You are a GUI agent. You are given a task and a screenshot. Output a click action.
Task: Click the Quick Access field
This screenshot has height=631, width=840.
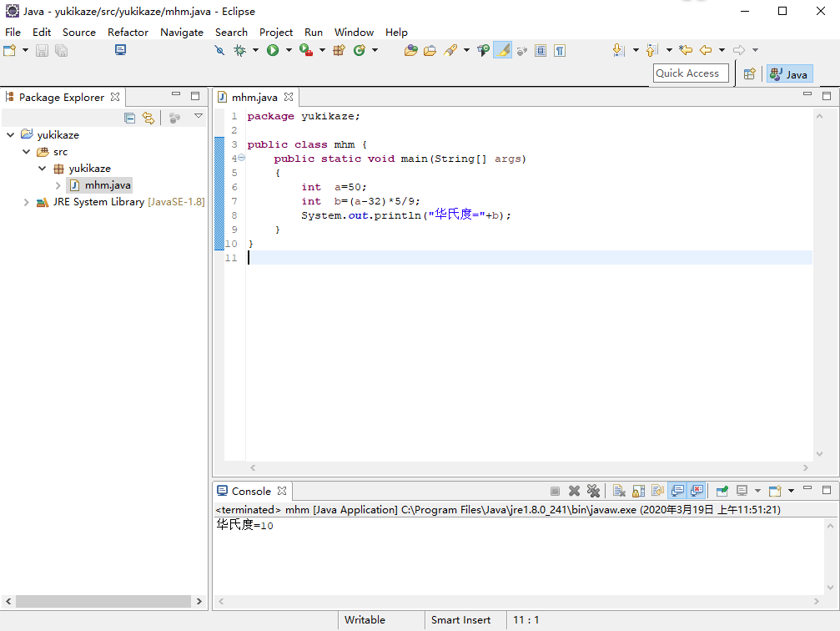click(691, 73)
